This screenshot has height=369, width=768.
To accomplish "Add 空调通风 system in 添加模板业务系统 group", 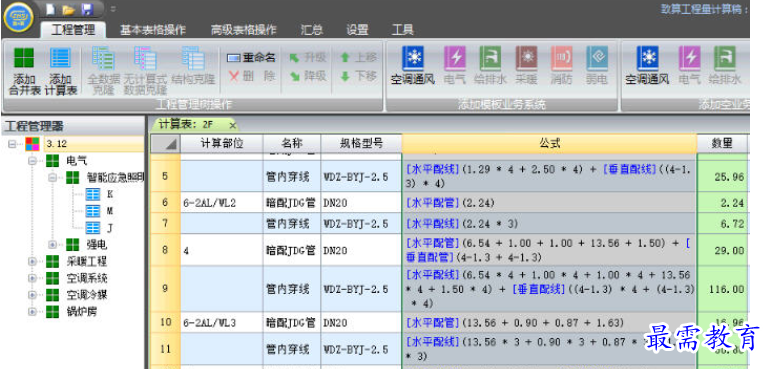I will [x=412, y=66].
